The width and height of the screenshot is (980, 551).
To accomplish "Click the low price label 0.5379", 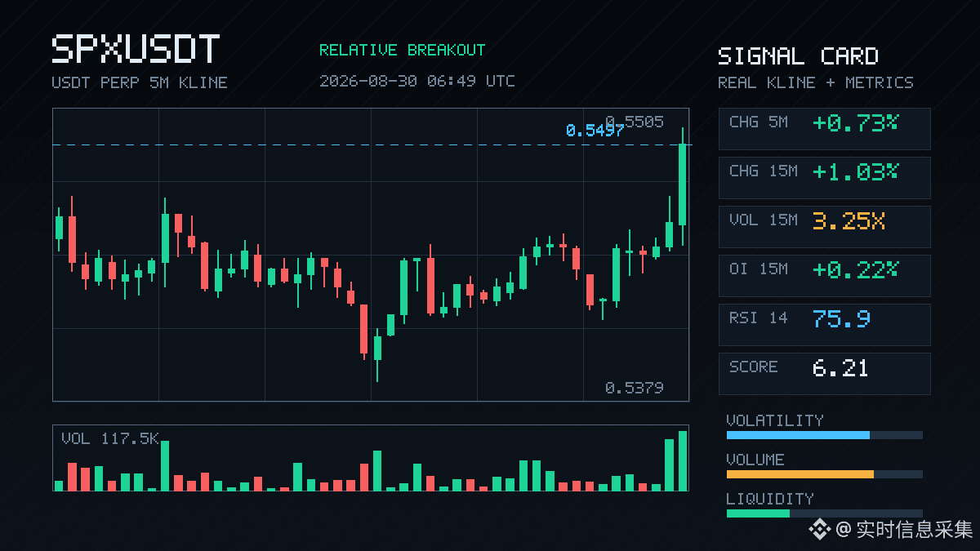I will tap(635, 388).
